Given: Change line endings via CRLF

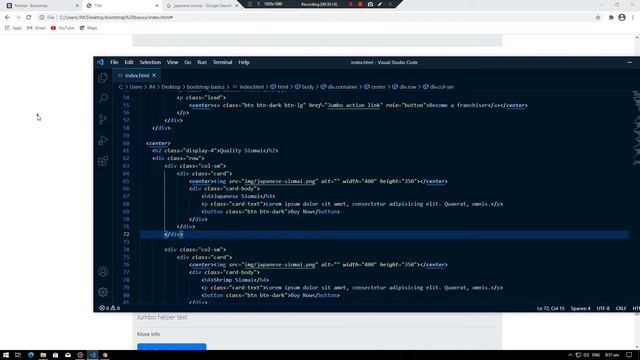Looking at the screenshot, I should pyautogui.click(x=621, y=308).
